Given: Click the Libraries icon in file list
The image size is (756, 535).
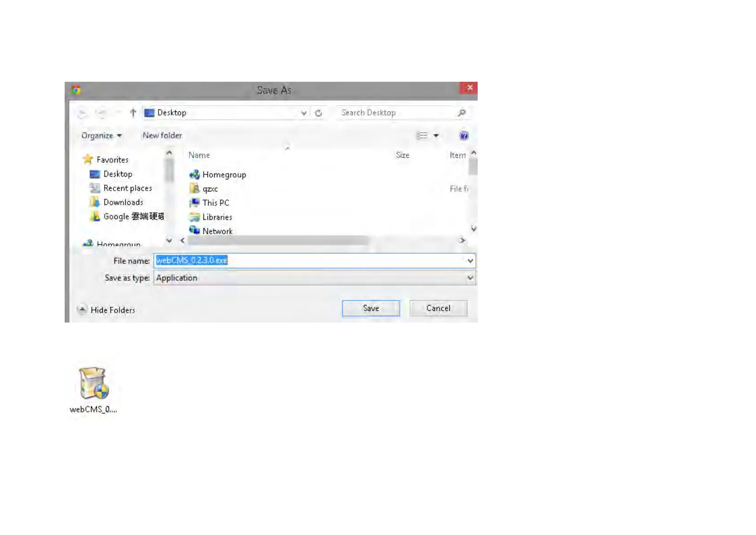Looking at the screenshot, I should (194, 217).
